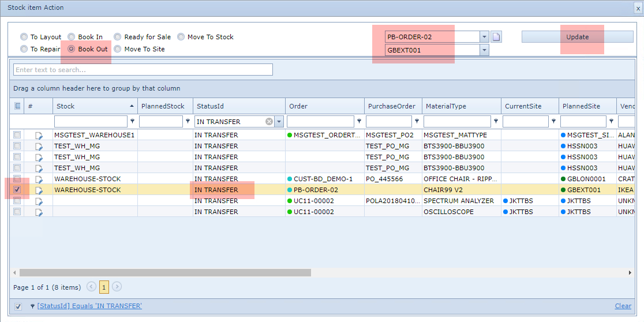
Task: Open edit icon for MSGTEST_WAREHOUSE1 row
Action: [39, 136]
